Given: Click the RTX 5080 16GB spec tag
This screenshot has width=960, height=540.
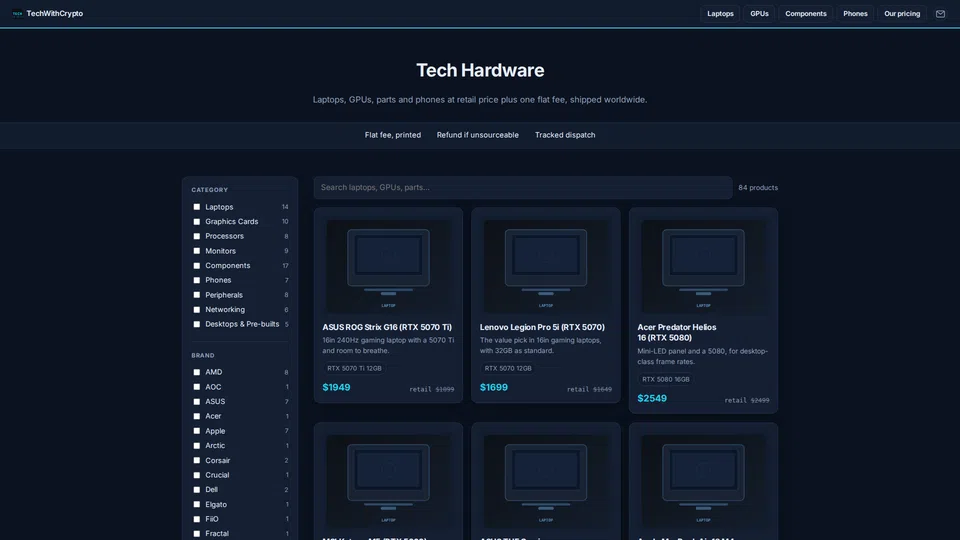Looking at the screenshot, I should tap(666, 380).
